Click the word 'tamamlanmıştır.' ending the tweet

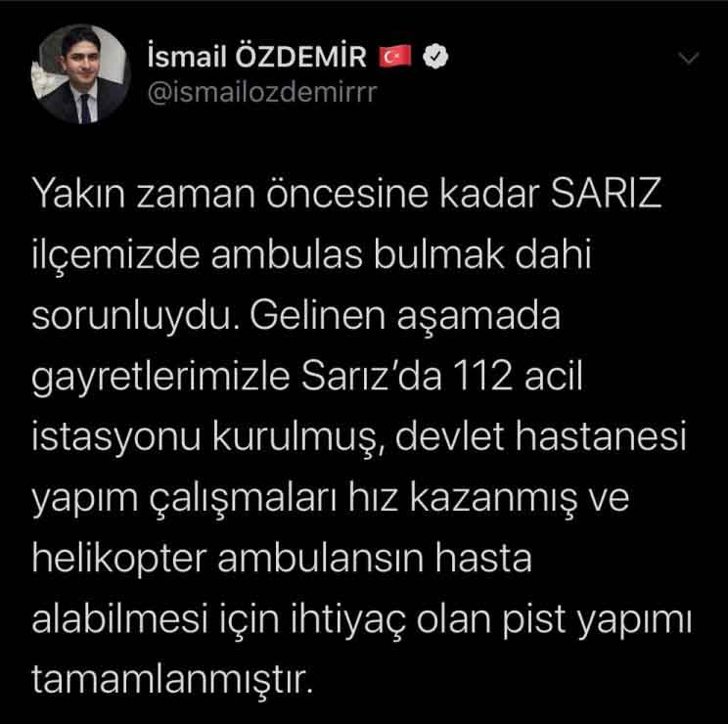point(172,680)
